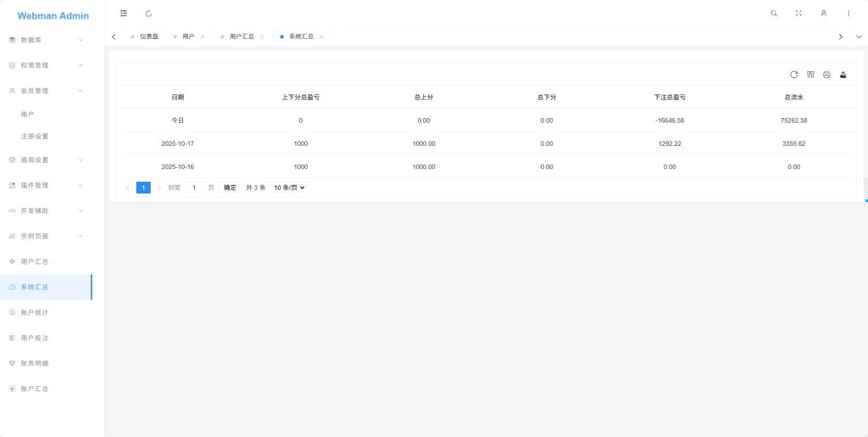The height and width of the screenshot is (437, 868).
Task: Click the 确定 pagination button
Action: pyautogui.click(x=230, y=188)
